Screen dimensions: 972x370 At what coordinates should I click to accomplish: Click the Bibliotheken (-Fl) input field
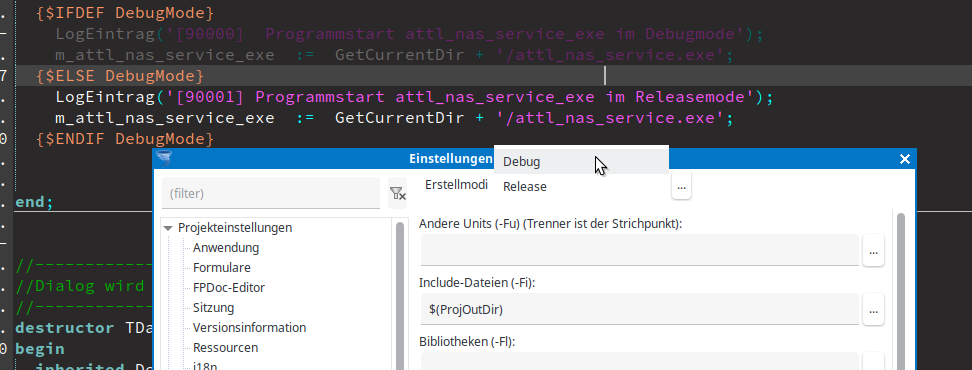[640, 361]
